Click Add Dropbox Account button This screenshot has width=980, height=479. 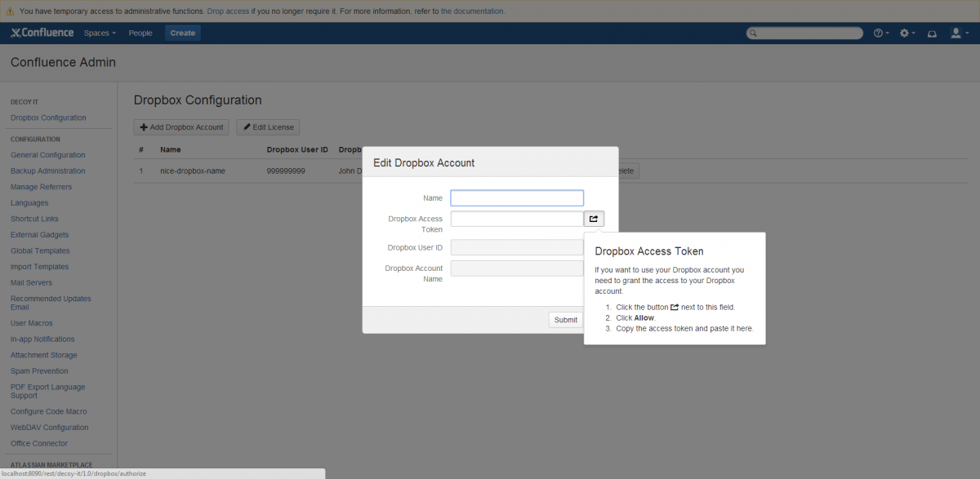pyautogui.click(x=181, y=127)
